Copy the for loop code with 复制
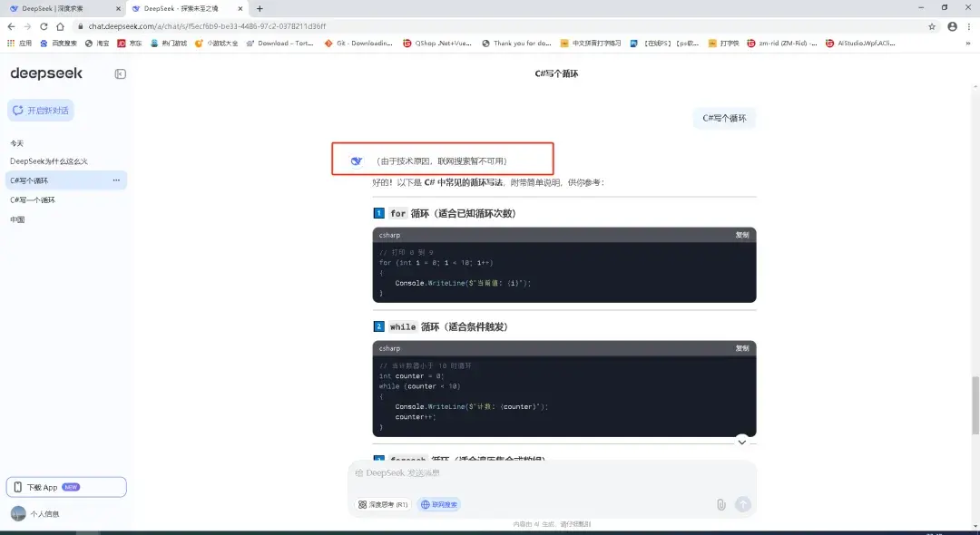The image size is (980, 535). 742,235
